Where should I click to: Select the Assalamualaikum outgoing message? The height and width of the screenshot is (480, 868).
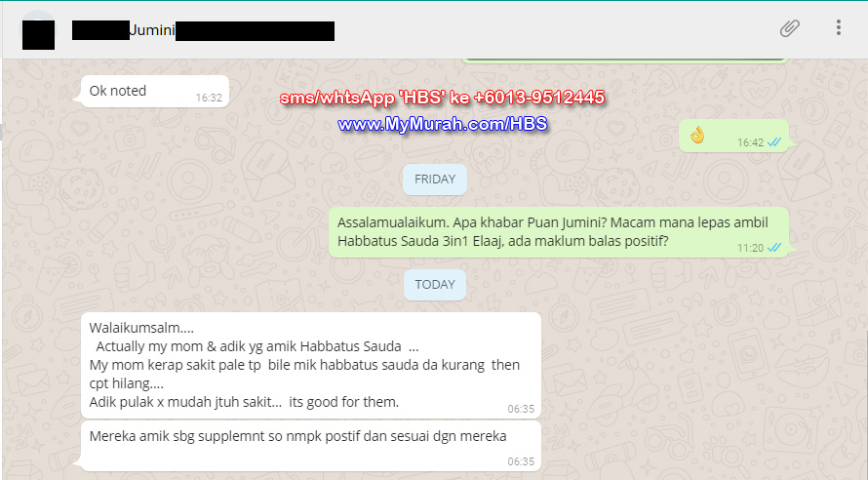[559, 232]
